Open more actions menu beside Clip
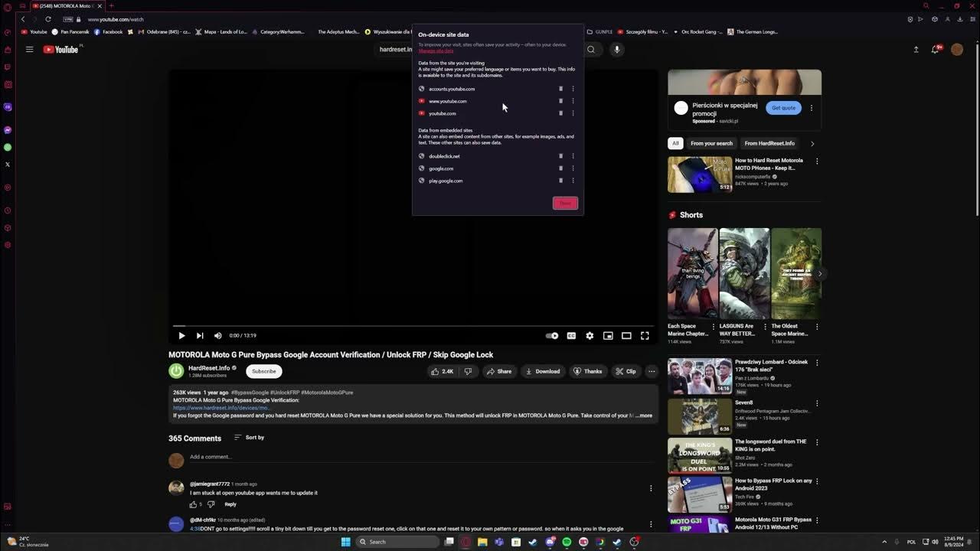This screenshot has width=980, height=551. [x=652, y=371]
